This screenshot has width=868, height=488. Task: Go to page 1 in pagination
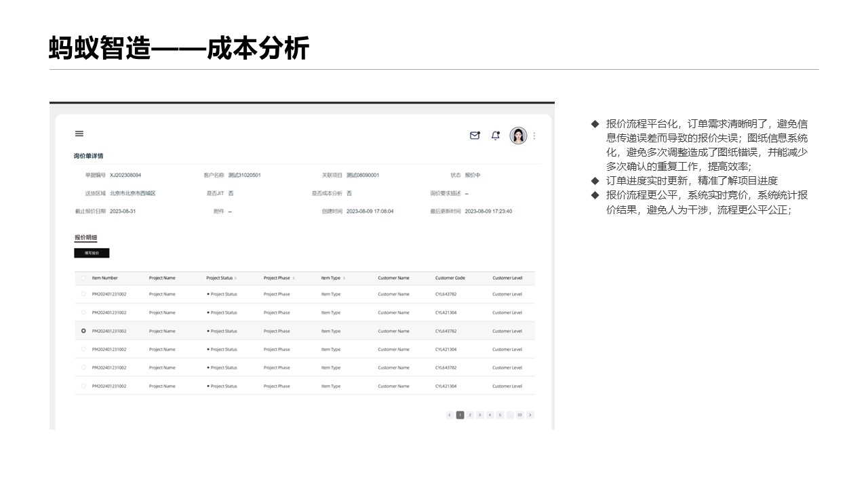point(460,415)
